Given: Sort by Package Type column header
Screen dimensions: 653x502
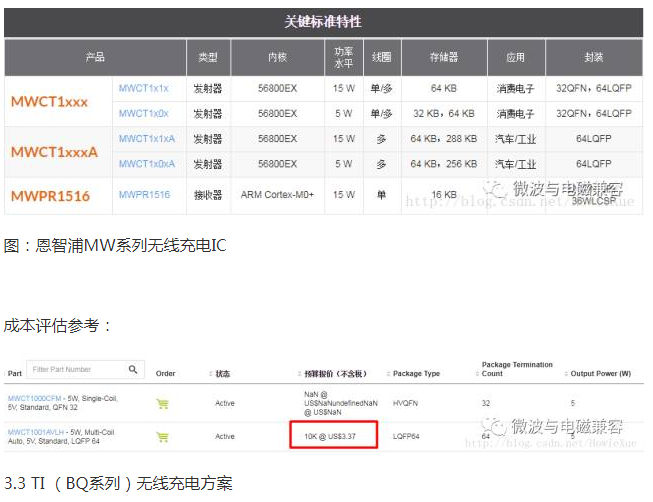Looking at the screenshot, I should tap(416, 374).
